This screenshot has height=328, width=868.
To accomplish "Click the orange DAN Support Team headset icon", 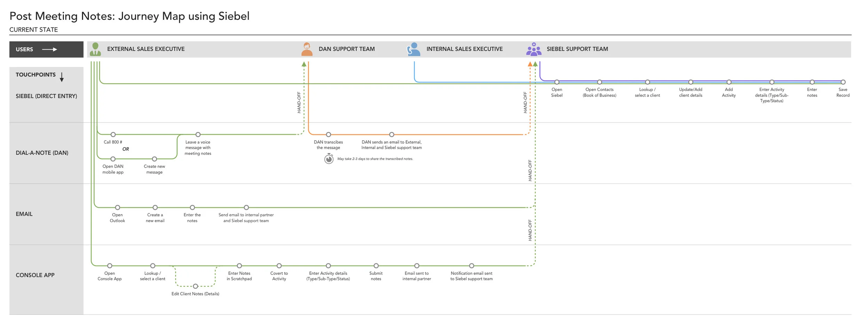I will click(x=307, y=49).
